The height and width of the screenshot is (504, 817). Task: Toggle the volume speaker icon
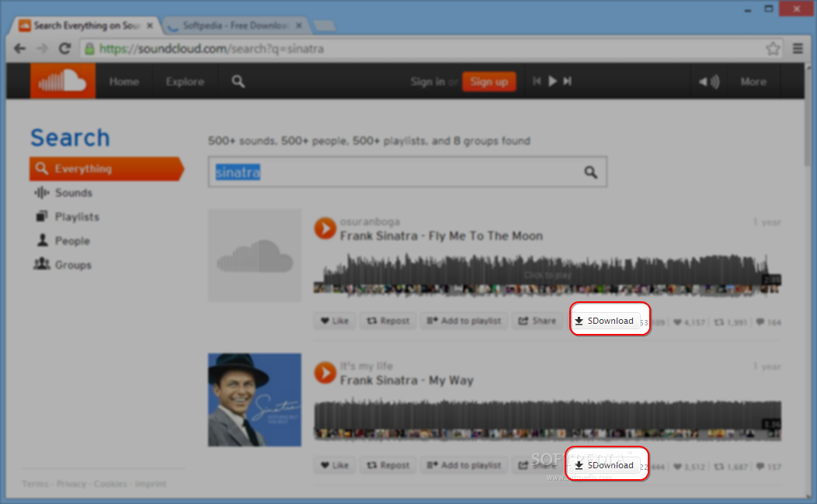click(x=708, y=82)
